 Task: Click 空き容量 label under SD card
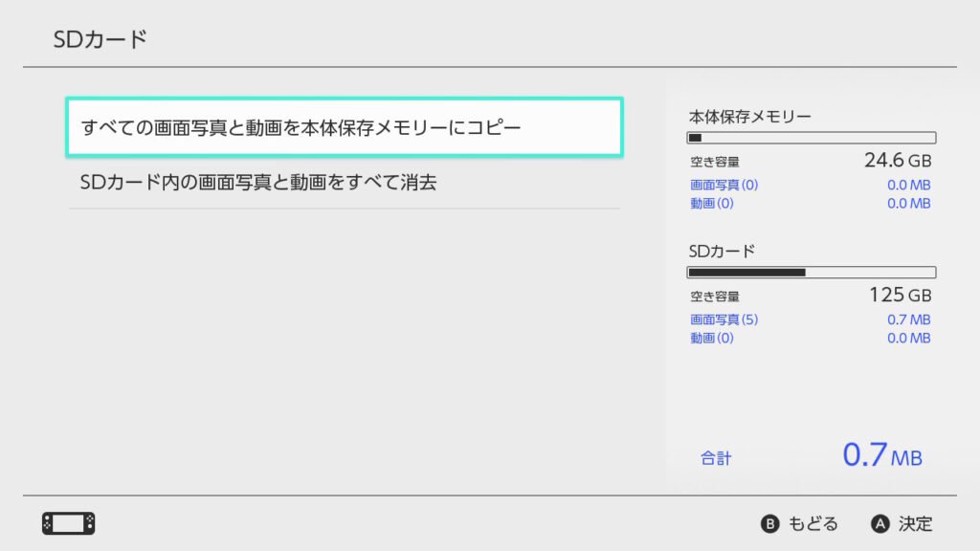click(714, 297)
